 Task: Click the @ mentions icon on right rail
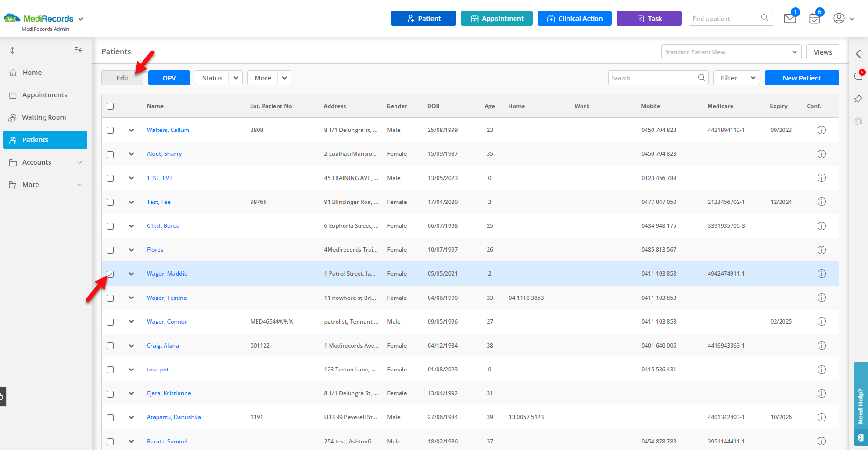pos(858,122)
